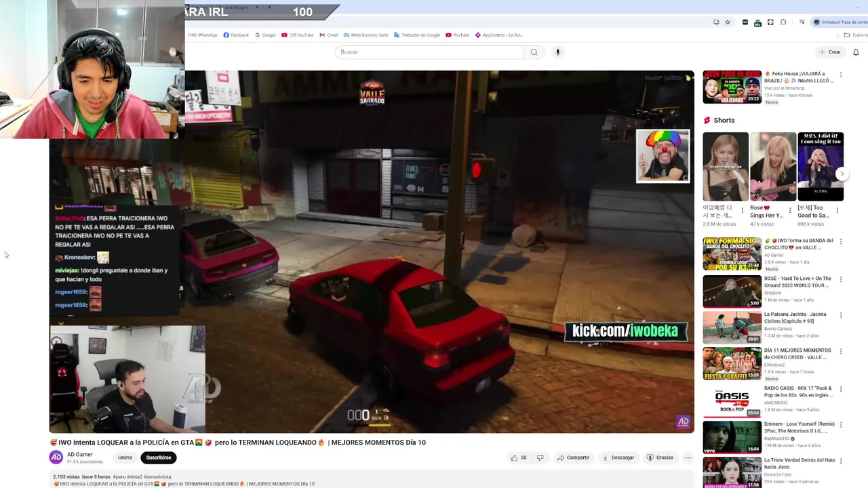The height and width of the screenshot is (488, 868).
Task: Open La Triste Verdad Detrás del Hate video
Action: click(732, 472)
